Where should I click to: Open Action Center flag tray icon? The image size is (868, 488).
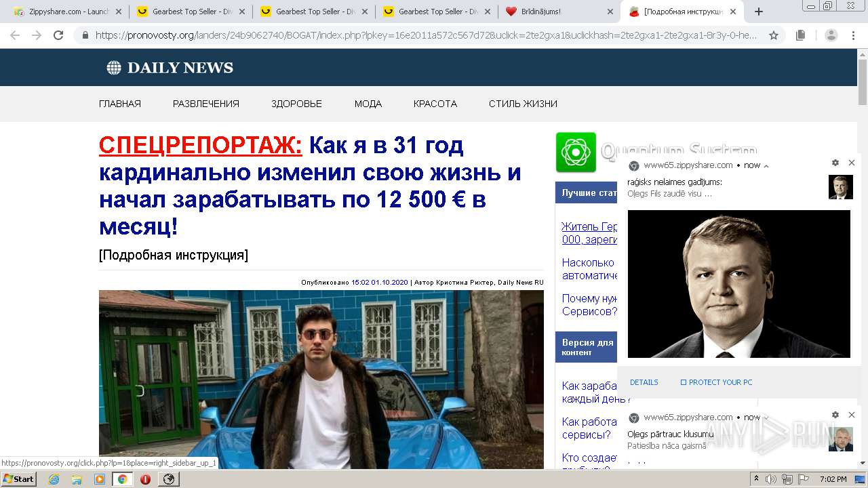[x=804, y=479]
